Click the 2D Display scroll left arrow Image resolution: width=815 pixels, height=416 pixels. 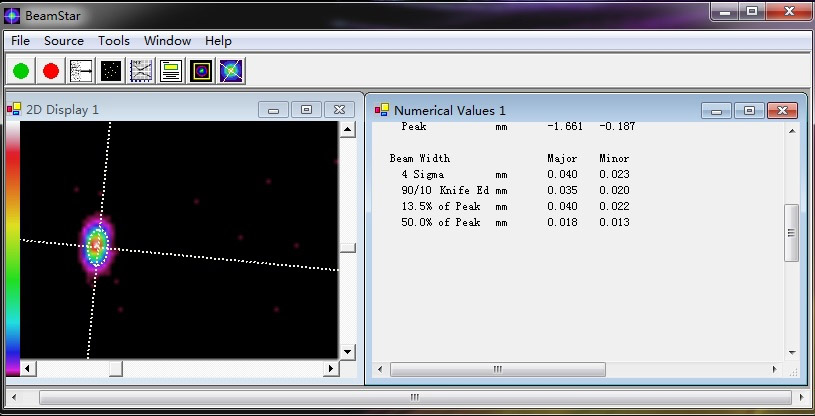[x=28, y=368]
